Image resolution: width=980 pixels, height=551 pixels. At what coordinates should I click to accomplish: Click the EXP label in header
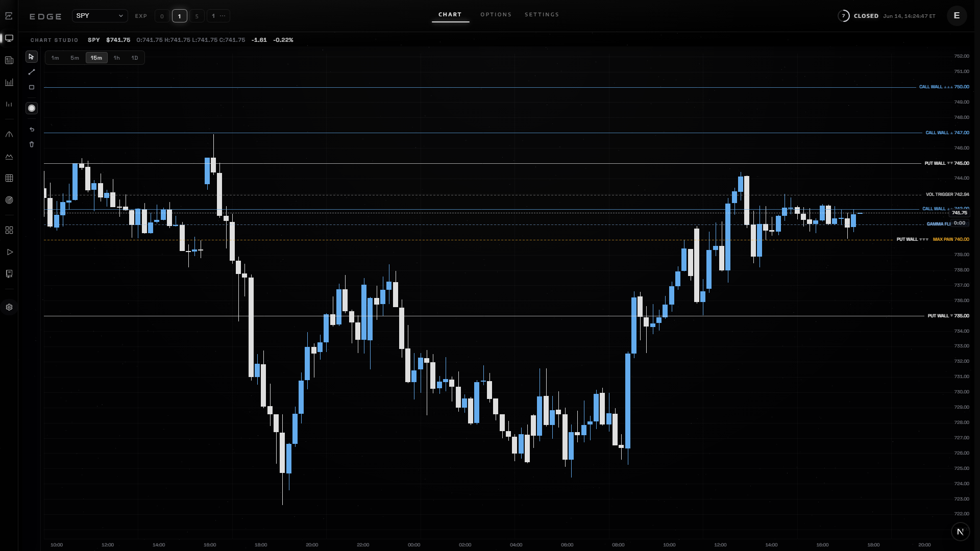click(x=141, y=16)
